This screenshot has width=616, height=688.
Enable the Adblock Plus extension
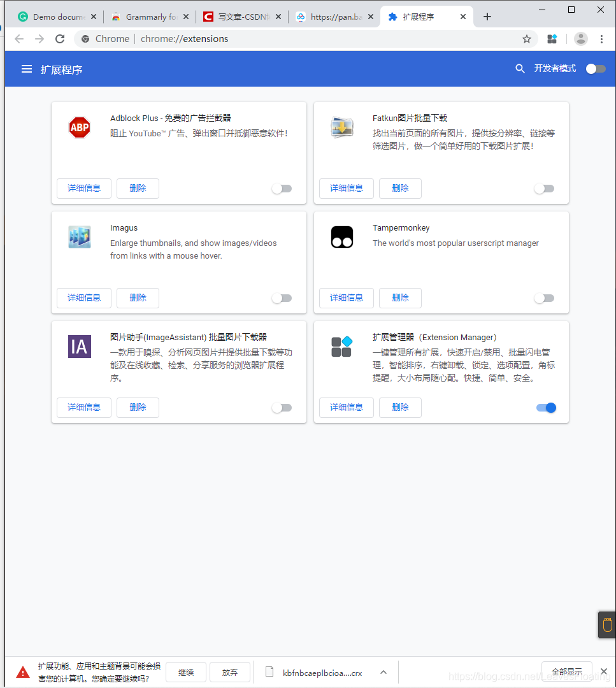tap(282, 189)
